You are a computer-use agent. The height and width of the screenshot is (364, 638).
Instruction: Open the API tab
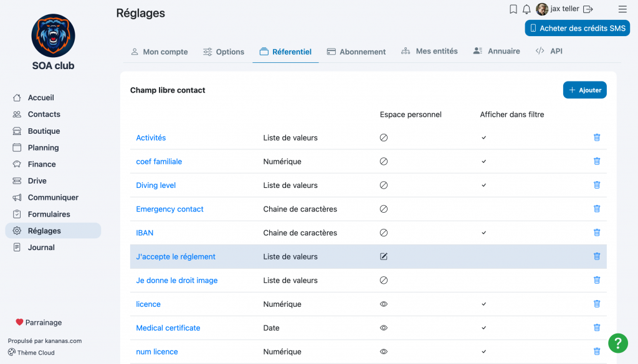tap(549, 51)
